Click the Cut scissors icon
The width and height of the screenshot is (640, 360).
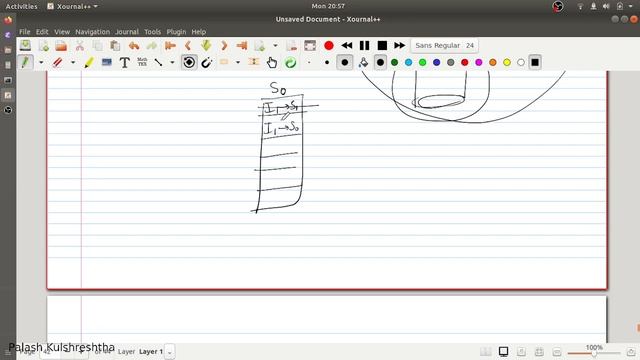pyautogui.click(x=80, y=45)
